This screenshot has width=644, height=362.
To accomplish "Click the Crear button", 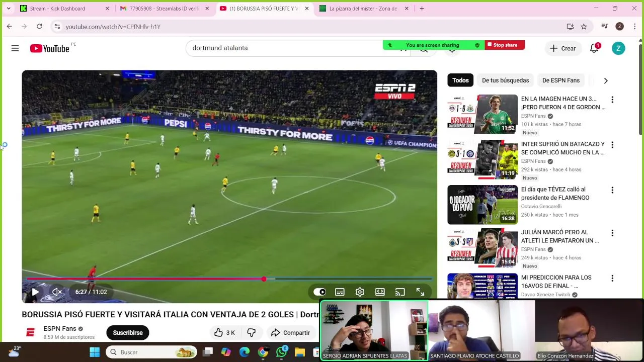I will click(562, 48).
